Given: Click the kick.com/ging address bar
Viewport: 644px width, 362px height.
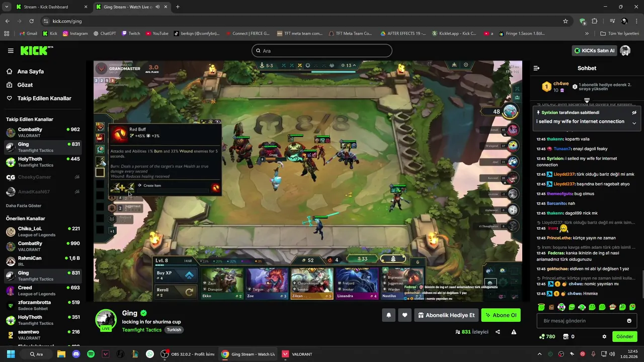Looking at the screenshot, I should [x=302, y=21].
